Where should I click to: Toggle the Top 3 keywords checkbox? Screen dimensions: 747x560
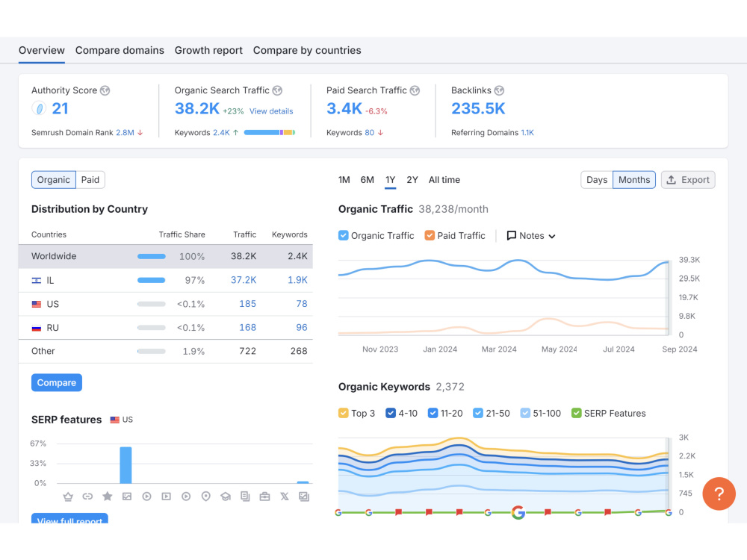(343, 414)
